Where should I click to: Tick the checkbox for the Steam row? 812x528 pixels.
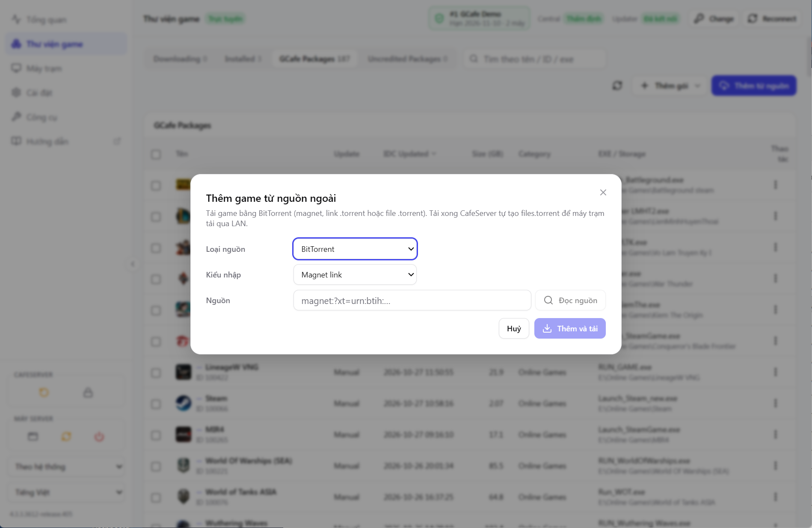156,404
